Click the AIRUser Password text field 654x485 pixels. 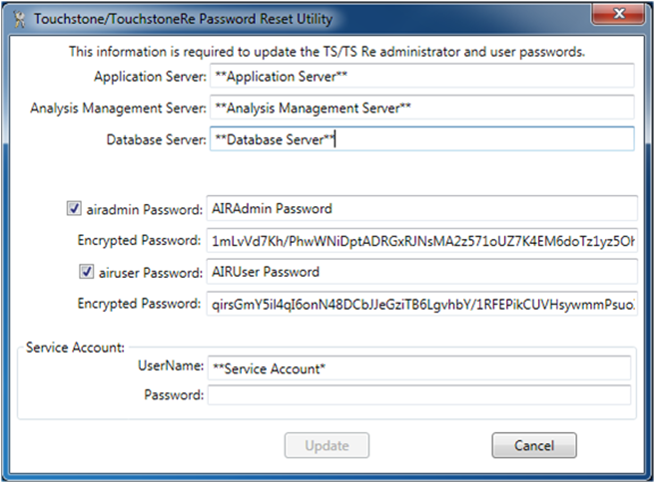pos(422,272)
